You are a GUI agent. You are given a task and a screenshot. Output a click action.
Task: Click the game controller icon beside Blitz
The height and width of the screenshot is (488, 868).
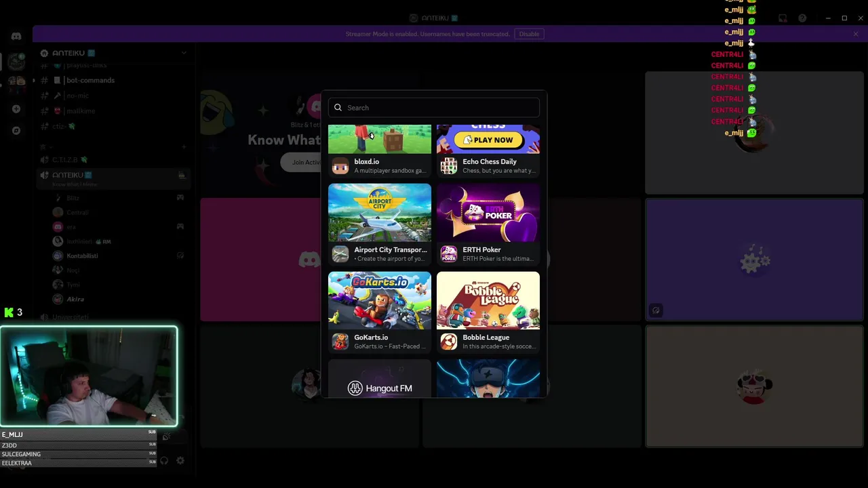click(180, 198)
